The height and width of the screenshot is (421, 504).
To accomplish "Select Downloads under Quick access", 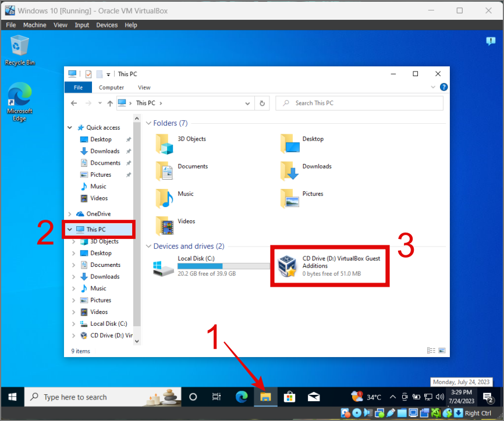I will (105, 151).
